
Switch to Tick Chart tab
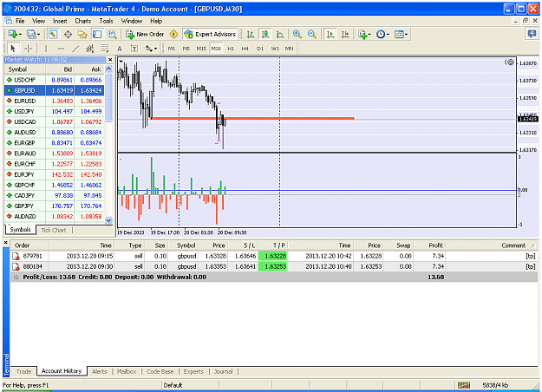[54, 230]
